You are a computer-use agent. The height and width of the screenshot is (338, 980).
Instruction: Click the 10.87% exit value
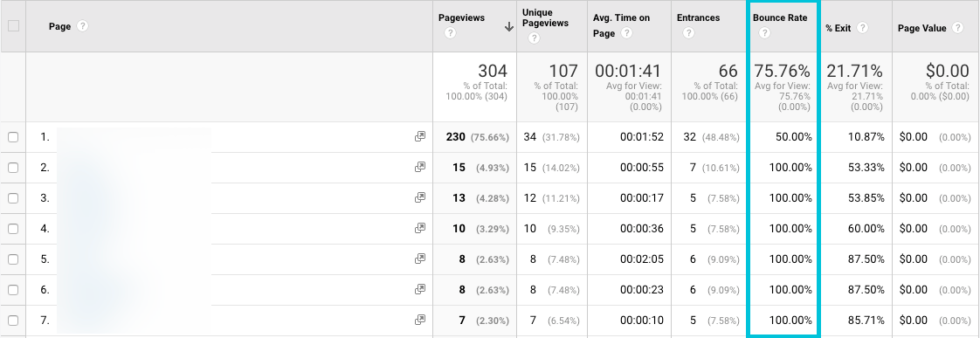pyautogui.click(x=866, y=137)
